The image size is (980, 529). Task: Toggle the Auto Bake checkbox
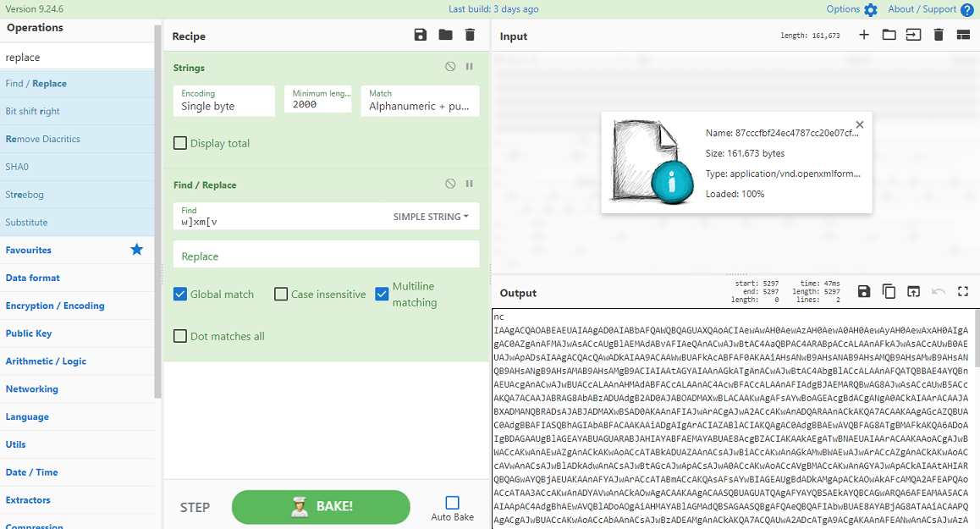click(x=453, y=502)
